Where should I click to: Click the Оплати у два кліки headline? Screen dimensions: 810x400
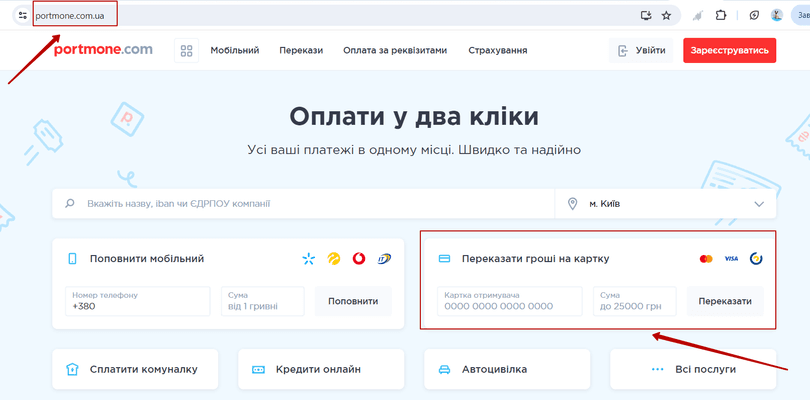(414, 116)
